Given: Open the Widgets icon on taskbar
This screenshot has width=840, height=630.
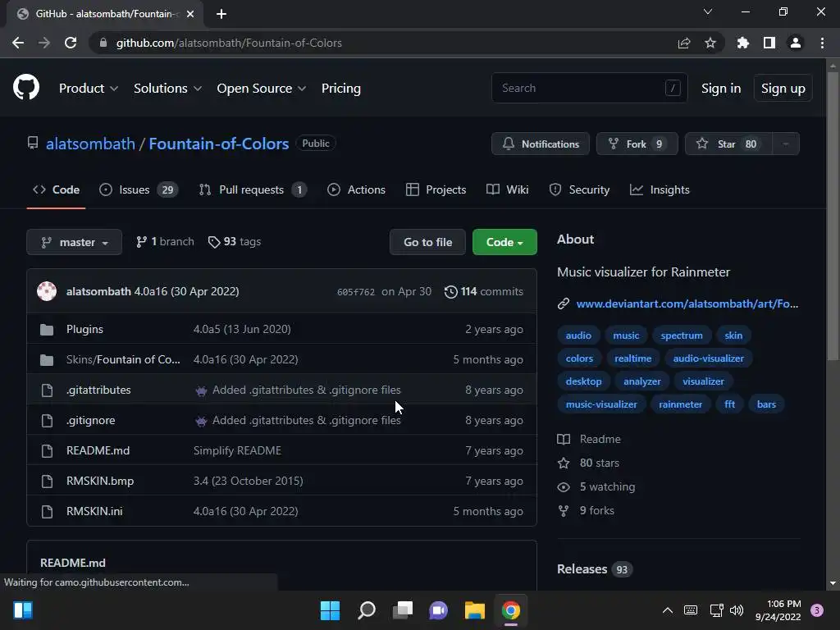Looking at the screenshot, I should 23,610.
